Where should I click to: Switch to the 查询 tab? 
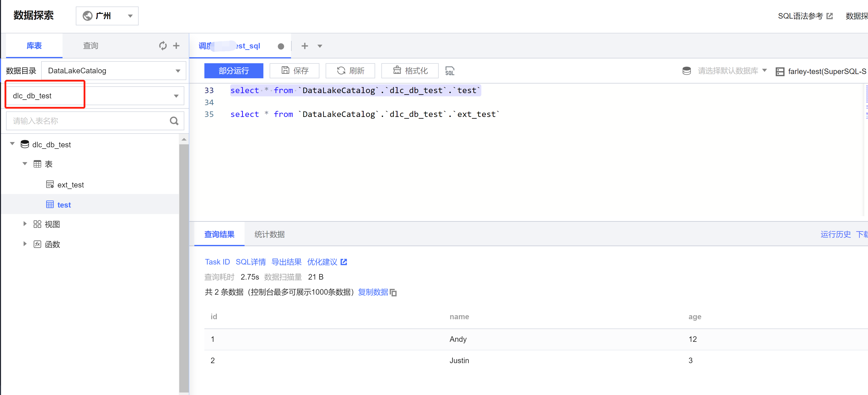(x=91, y=45)
